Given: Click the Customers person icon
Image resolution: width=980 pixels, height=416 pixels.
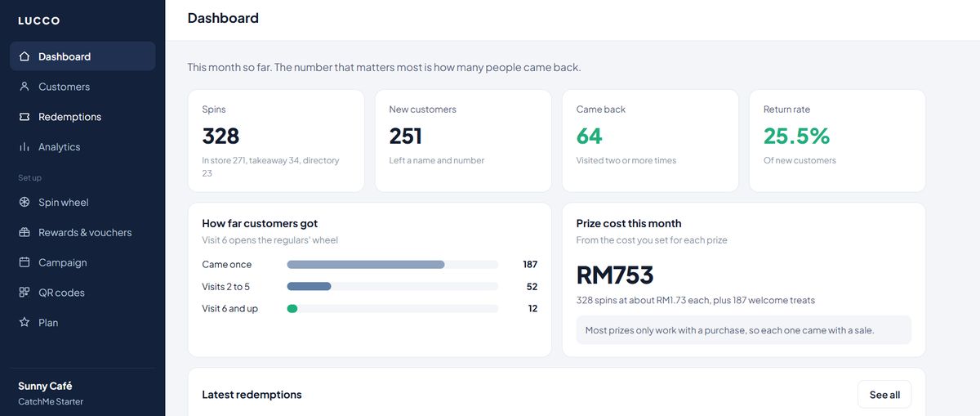Looking at the screenshot, I should point(24,87).
